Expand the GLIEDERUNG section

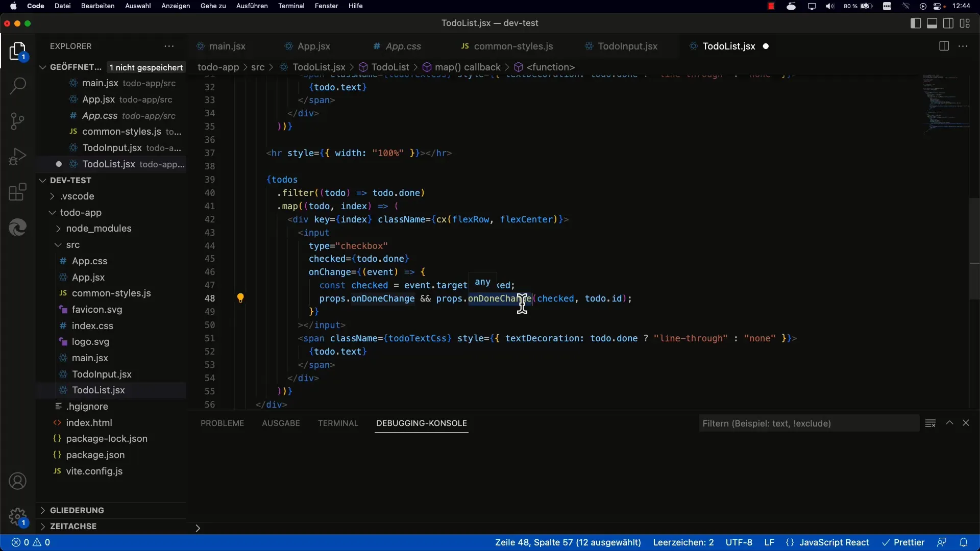(43, 510)
